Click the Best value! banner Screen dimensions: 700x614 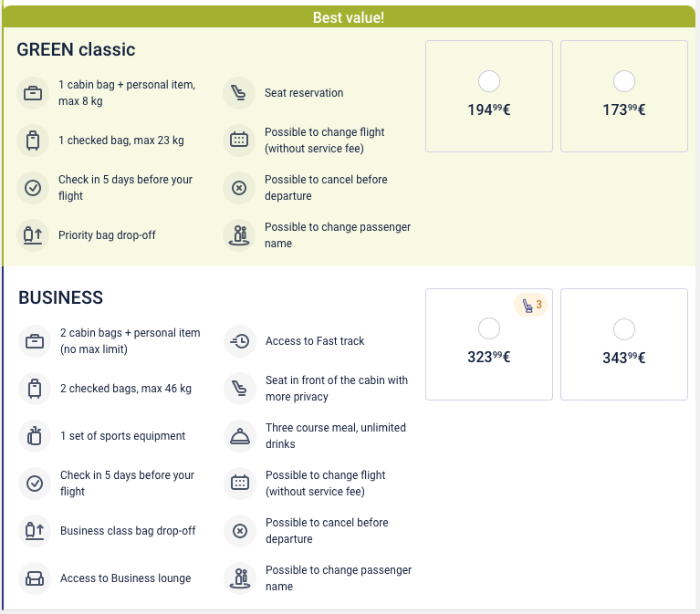point(349,17)
